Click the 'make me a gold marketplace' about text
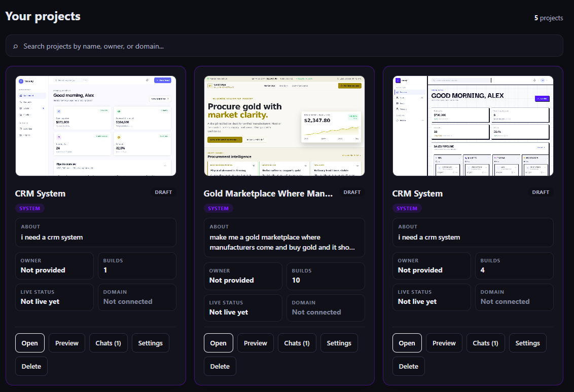574x392 pixels. pyautogui.click(x=282, y=242)
